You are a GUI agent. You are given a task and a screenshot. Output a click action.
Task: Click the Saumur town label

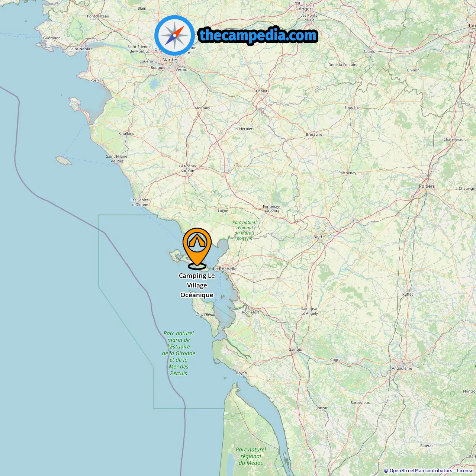coord(370,52)
